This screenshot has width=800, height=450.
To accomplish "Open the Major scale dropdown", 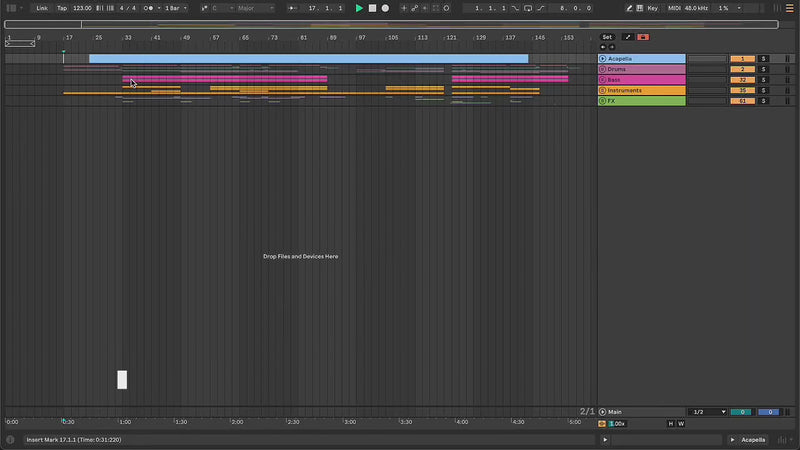I will (x=255, y=8).
